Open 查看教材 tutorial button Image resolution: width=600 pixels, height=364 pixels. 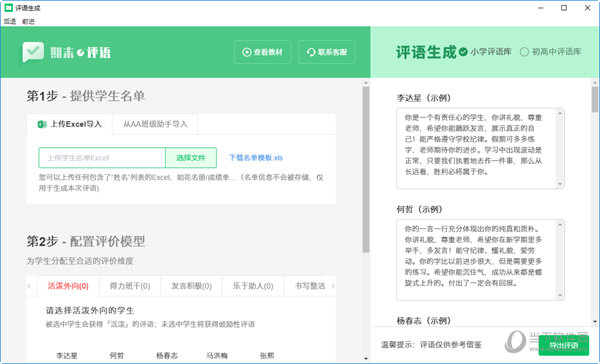[x=262, y=52]
